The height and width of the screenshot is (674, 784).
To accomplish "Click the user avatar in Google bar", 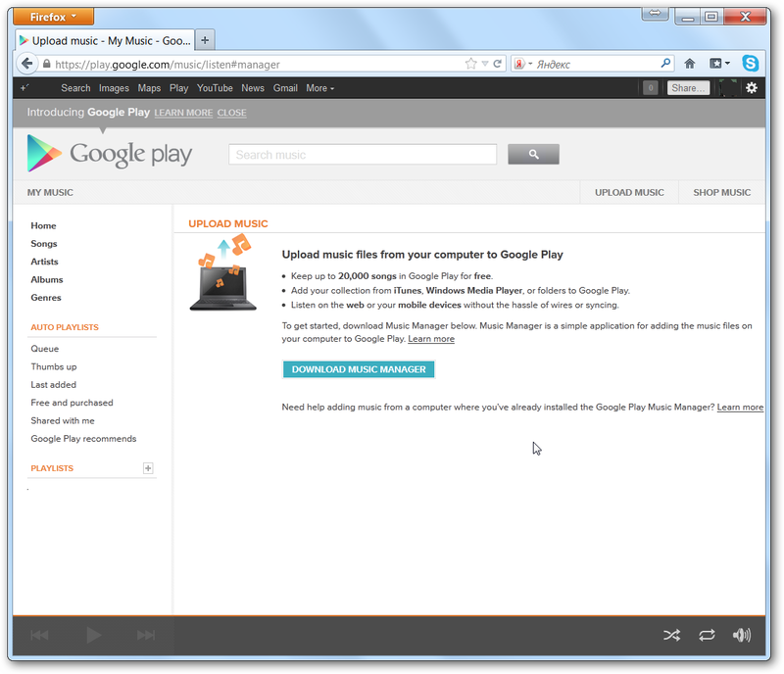I will click(728, 88).
